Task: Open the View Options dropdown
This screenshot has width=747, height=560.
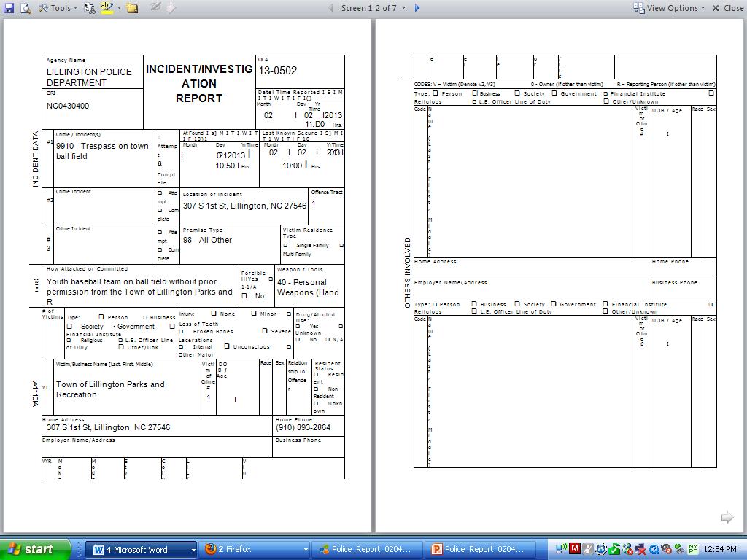Action: click(668, 7)
